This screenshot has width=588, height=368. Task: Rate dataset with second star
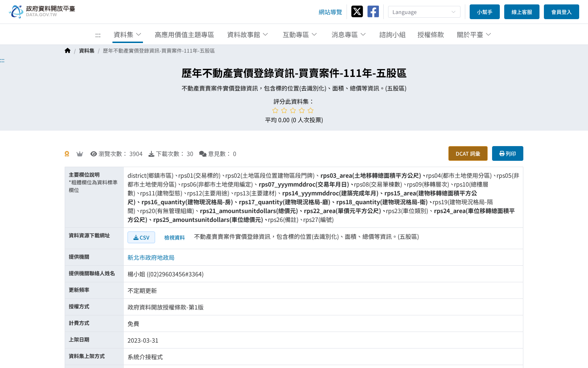[x=284, y=110]
